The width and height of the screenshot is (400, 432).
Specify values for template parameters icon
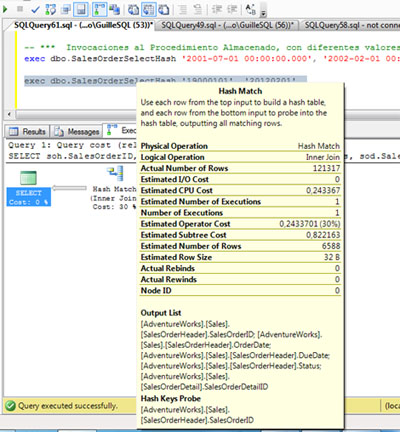pos(250,9)
